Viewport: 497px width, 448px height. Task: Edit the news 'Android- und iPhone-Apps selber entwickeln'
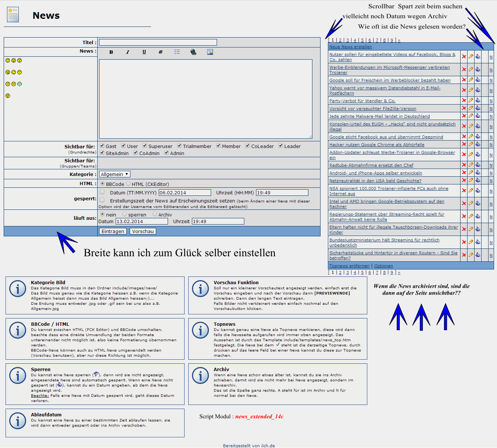(471, 173)
